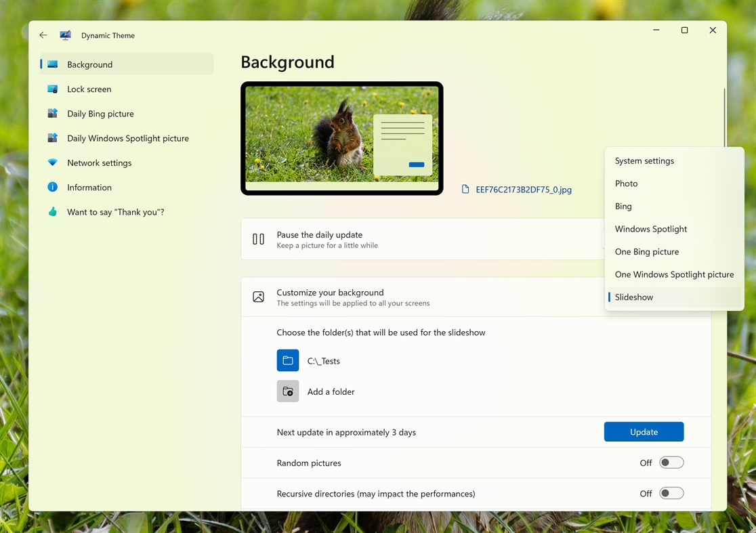The height and width of the screenshot is (533, 756).
Task: Choose Windows Spotlight as background source
Action: pos(650,229)
